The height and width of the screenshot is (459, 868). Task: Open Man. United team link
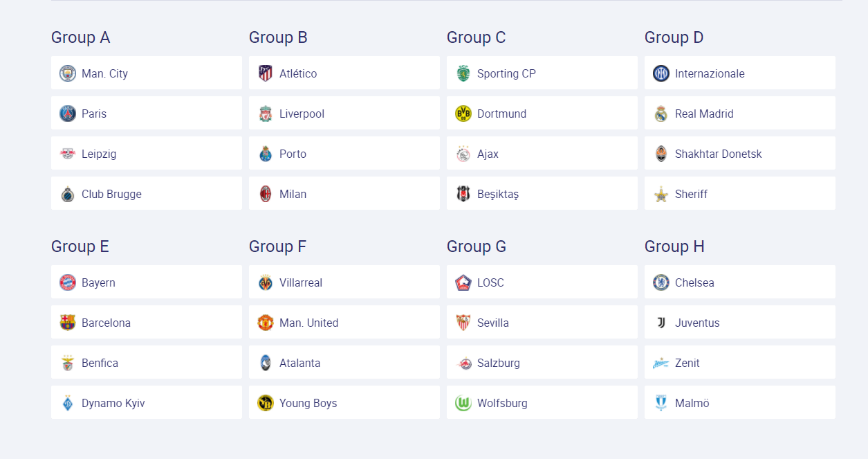[x=308, y=323]
